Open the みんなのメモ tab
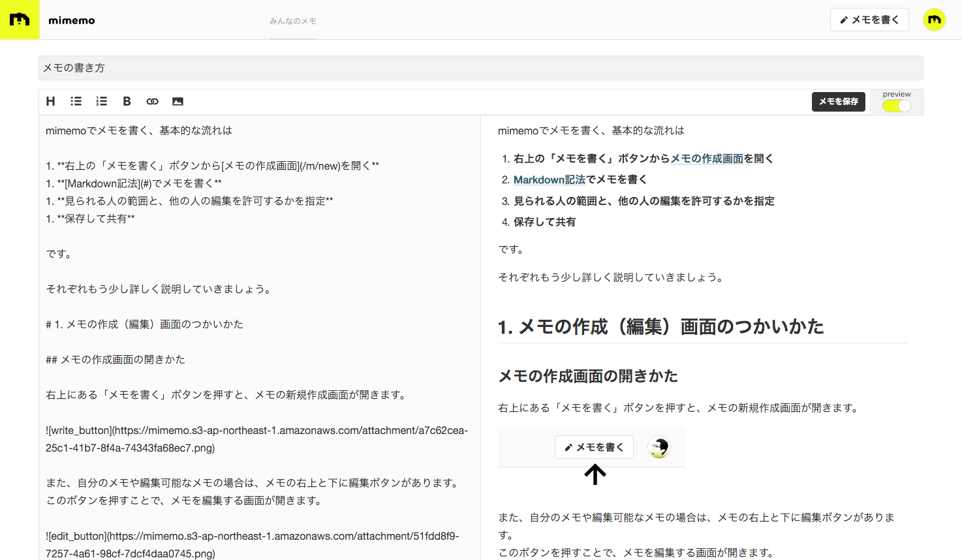Image resolution: width=962 pixels, height=560 pixels. point(293,21)
